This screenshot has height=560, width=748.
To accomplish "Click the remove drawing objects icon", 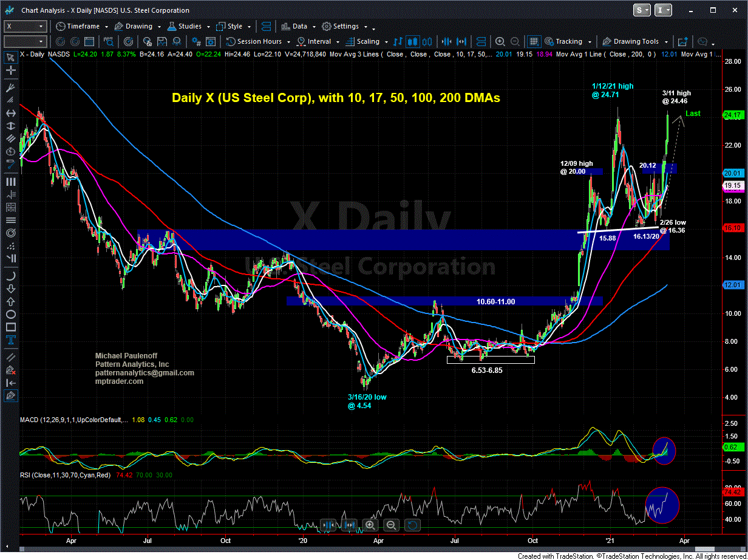I will click(10, 369).
